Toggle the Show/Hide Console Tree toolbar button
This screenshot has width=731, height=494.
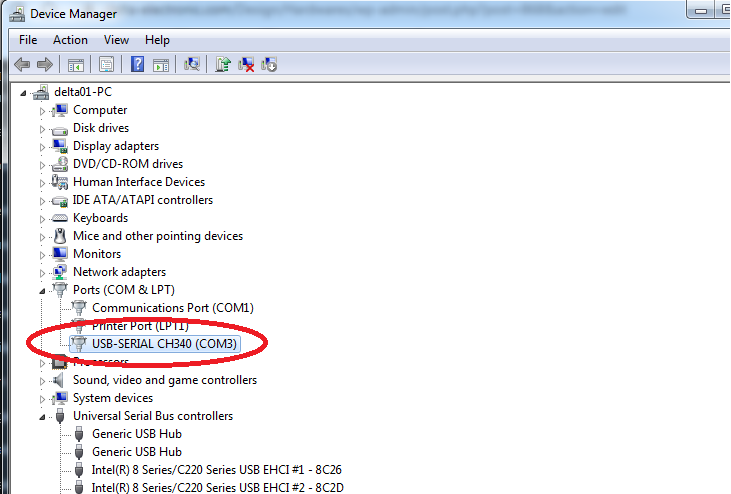(75, 65)
